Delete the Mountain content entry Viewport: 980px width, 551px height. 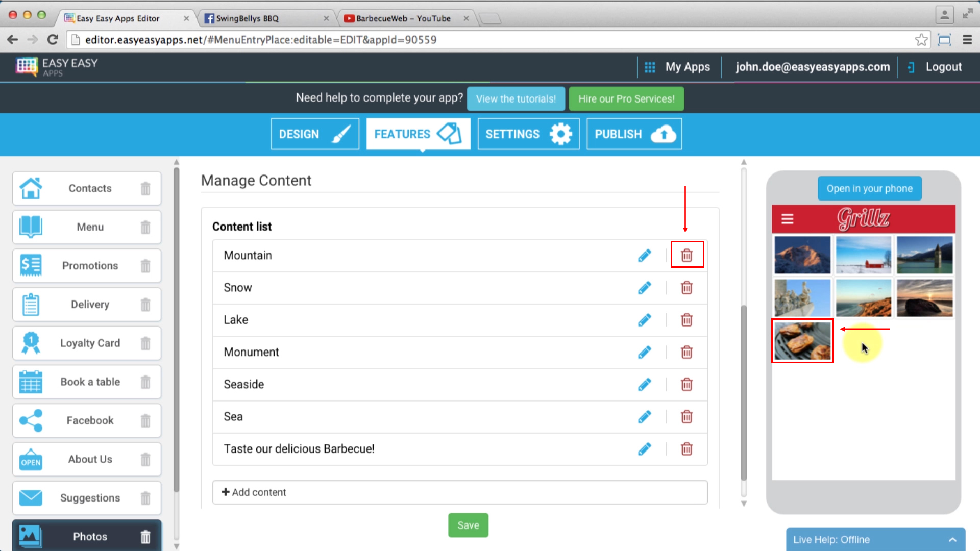tap(687, 255)
